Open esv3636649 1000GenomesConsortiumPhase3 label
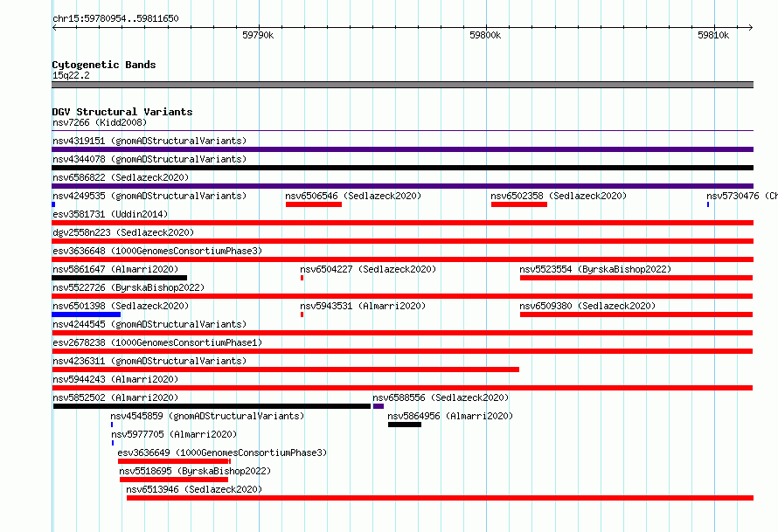Image resolution: width=778 pixels, height=532 pixels. tap(222, 453)
